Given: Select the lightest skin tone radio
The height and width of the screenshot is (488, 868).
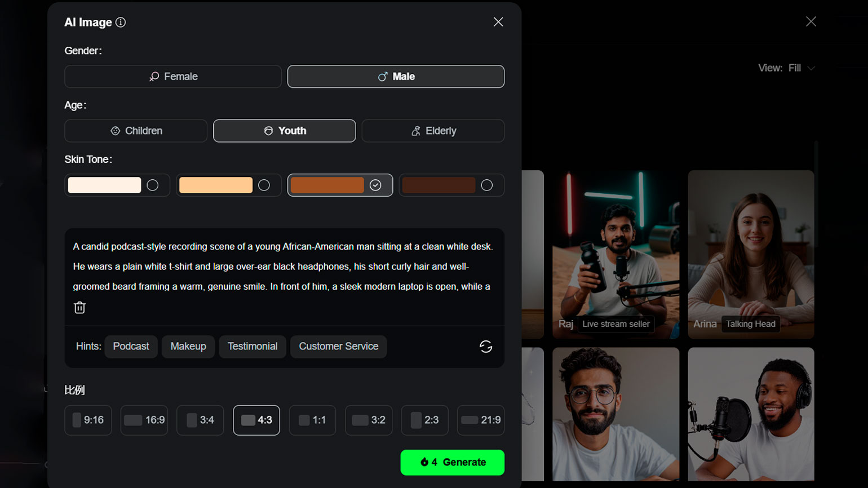Looking at the screenshot, I should tap(152, 185).
